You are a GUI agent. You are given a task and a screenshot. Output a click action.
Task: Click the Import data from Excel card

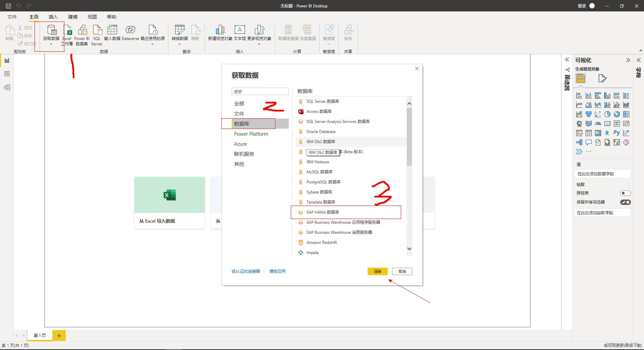click(x=170, y=203)
